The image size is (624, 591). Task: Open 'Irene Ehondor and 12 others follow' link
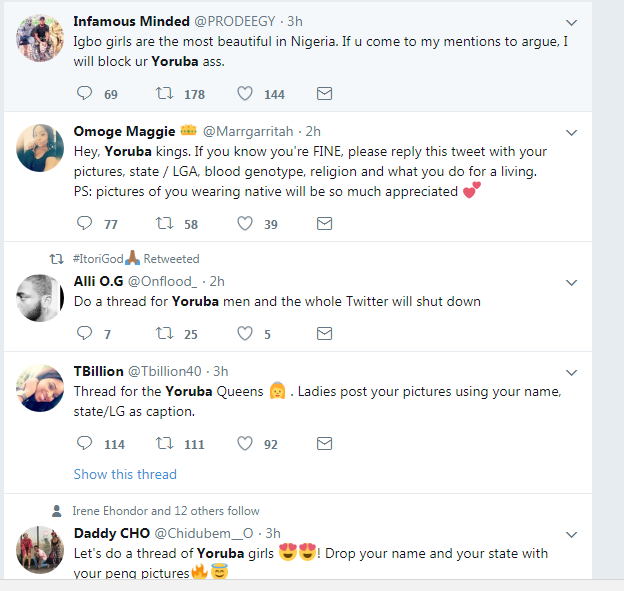[x=166, y=511]
